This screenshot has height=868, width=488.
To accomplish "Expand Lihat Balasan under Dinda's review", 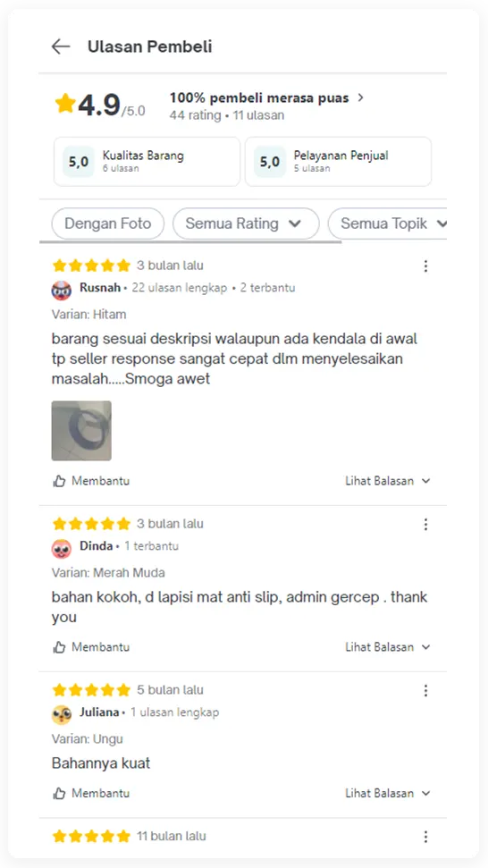I will 387,647.
